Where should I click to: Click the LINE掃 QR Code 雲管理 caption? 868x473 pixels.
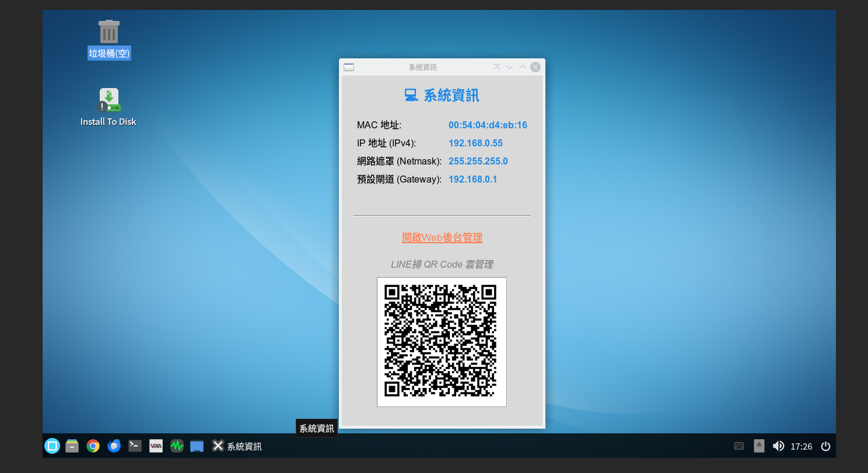tap(442, 264)
